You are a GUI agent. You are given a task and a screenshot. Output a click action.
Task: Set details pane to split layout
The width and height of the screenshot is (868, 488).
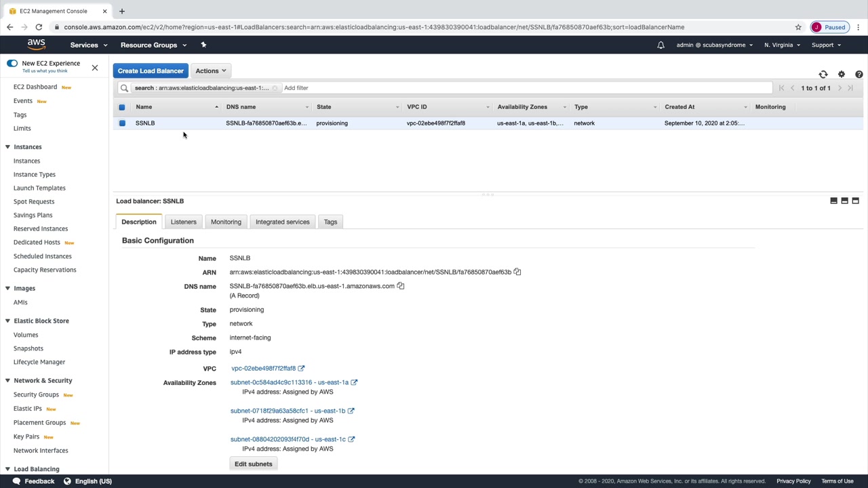click(x=845, y=201)
